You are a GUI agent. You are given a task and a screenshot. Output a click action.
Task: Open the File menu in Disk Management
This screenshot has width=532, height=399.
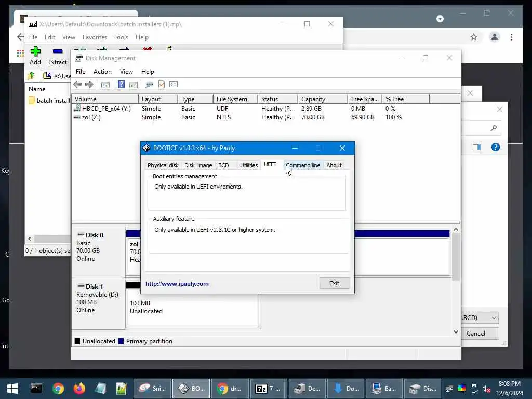click(x=81, y=72)
